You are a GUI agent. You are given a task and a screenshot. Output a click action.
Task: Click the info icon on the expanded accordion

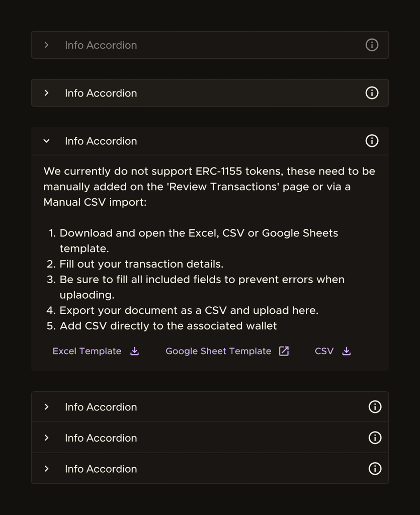click(372, 141)
